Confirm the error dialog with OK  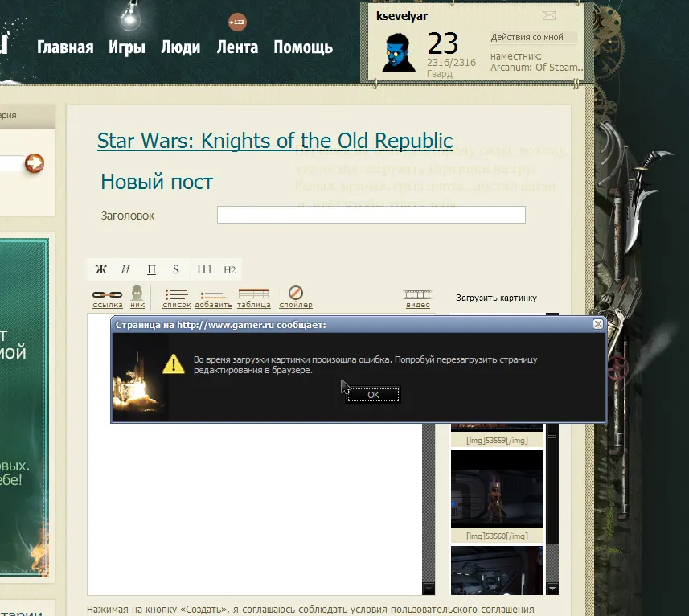373,395
